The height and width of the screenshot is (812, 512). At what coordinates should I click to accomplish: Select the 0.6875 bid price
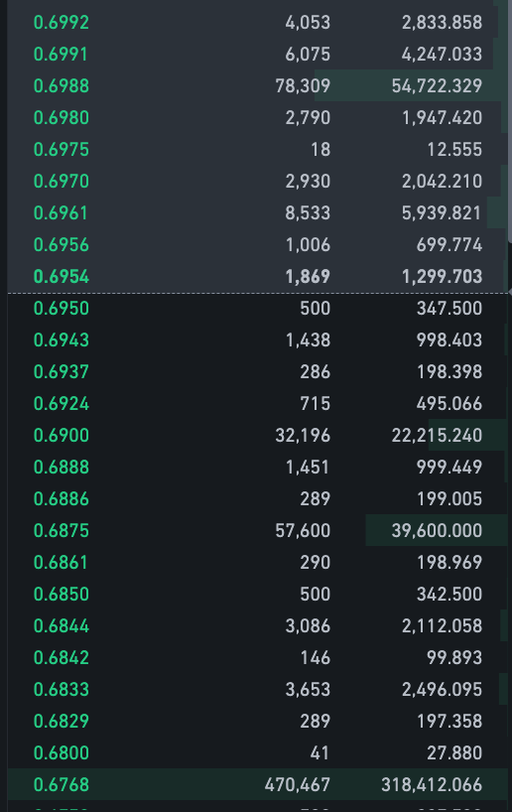point(62,531)
